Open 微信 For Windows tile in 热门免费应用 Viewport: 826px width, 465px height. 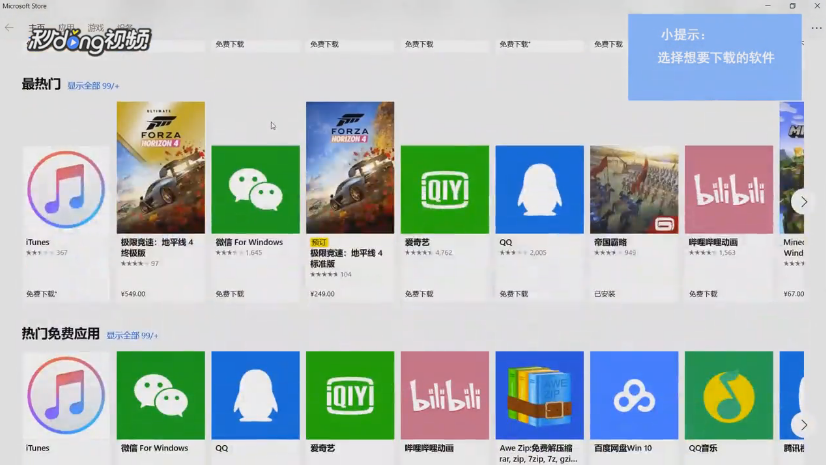(161, 395)
